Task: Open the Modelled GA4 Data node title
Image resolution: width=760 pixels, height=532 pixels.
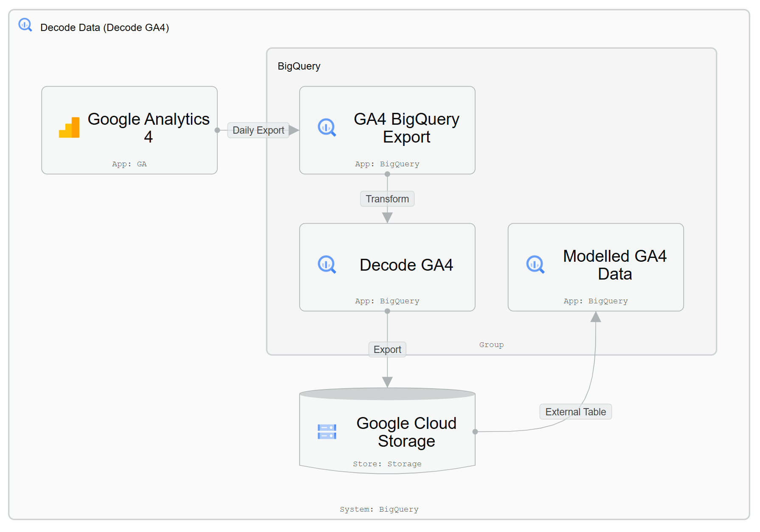Action: (614, 265)
